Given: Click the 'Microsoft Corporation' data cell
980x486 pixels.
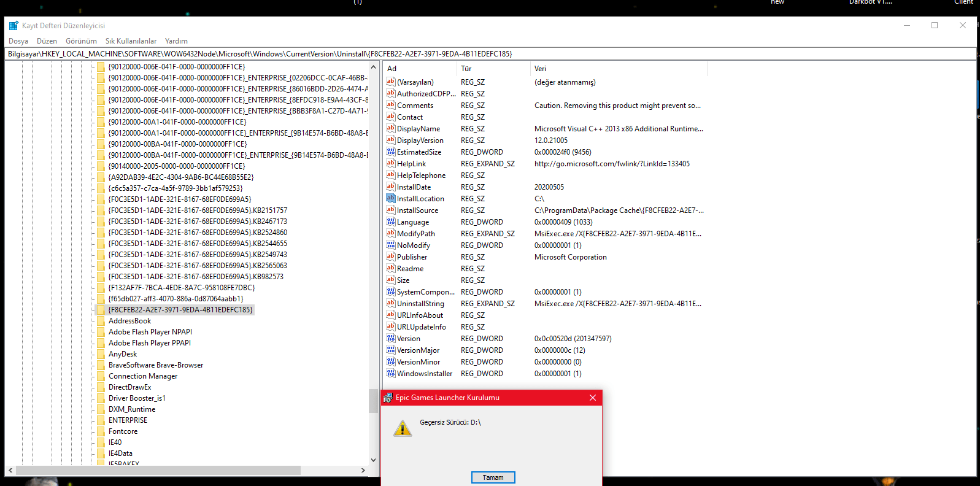Looking at the screenshot, I should click(x=571, y=257).
